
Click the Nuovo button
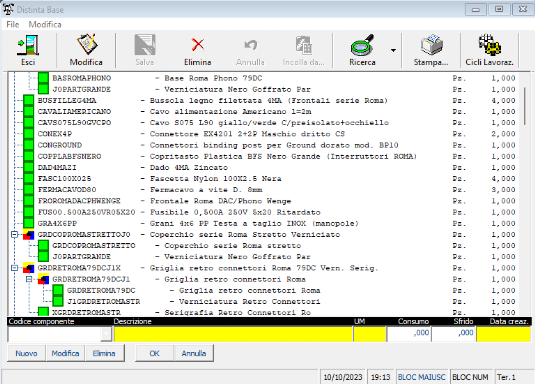tap(27, 353)
